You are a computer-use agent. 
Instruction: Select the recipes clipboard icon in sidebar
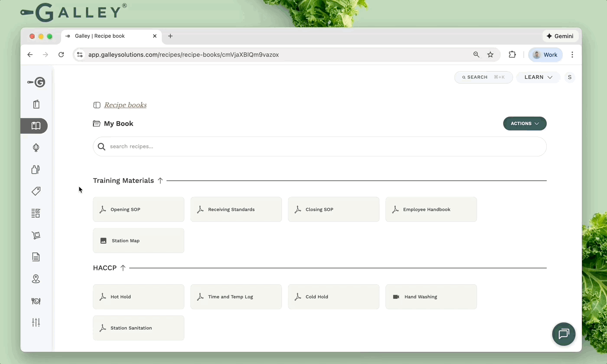point(36,104)
